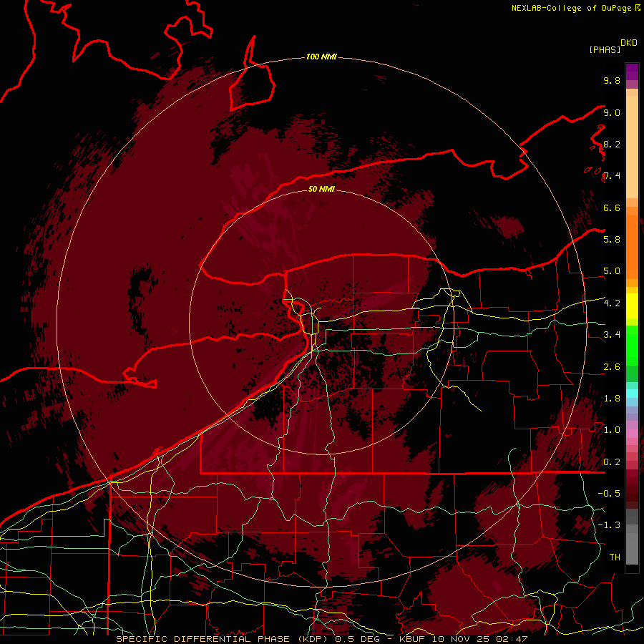
Task: Click the pink color bar segment beside 1.0
Action: click(x=632, y=434)
